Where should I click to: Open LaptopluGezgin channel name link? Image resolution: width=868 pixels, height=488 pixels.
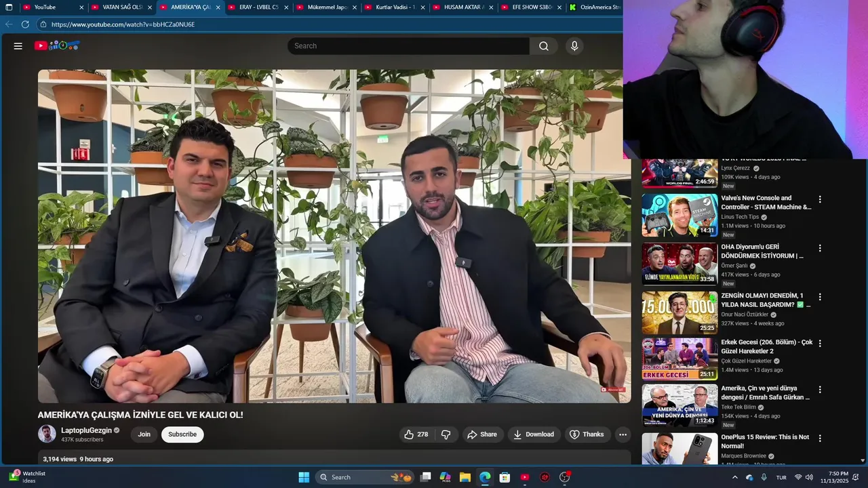pyautogui.click(x=86, y=430)
